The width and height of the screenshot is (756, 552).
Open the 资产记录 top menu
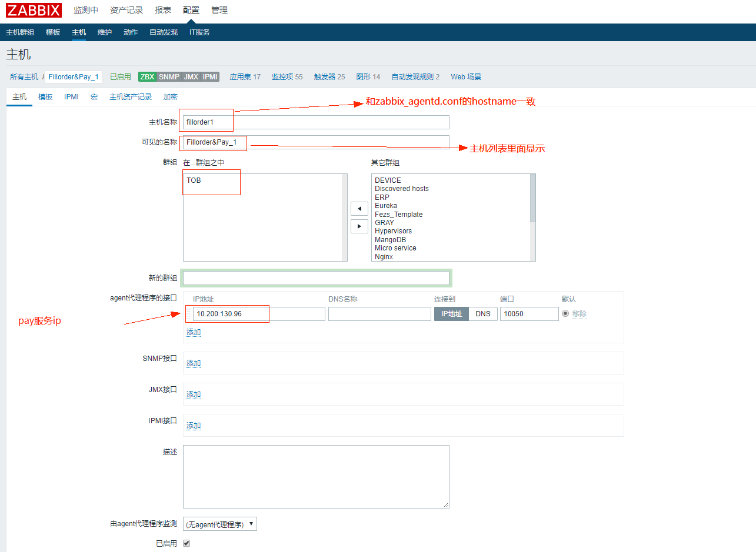[x=126, y=10]
